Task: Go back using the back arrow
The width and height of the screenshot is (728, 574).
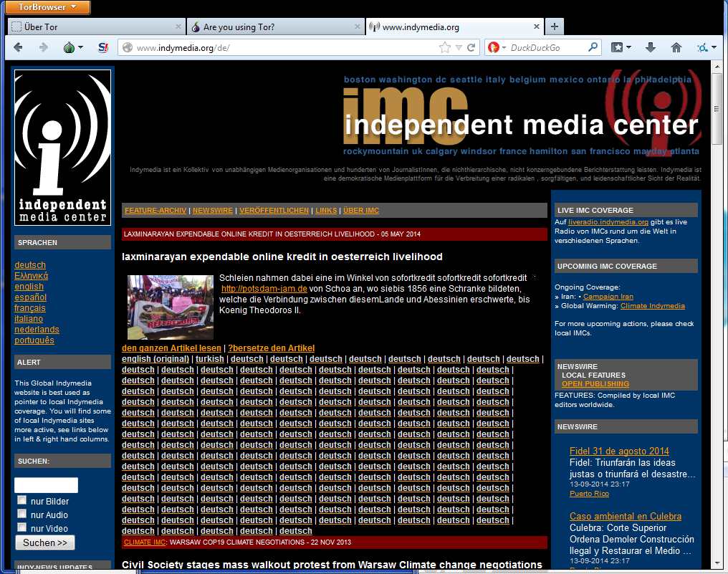Action: coord(19,47)
